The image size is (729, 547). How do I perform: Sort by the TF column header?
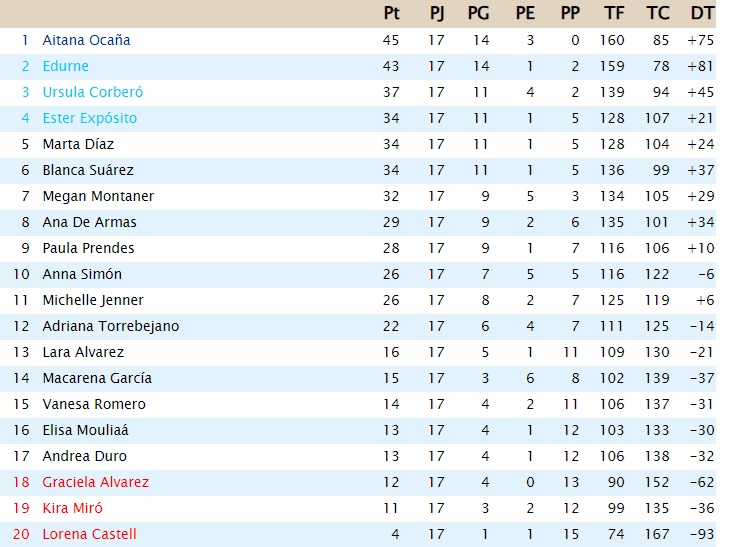(614, 13)
